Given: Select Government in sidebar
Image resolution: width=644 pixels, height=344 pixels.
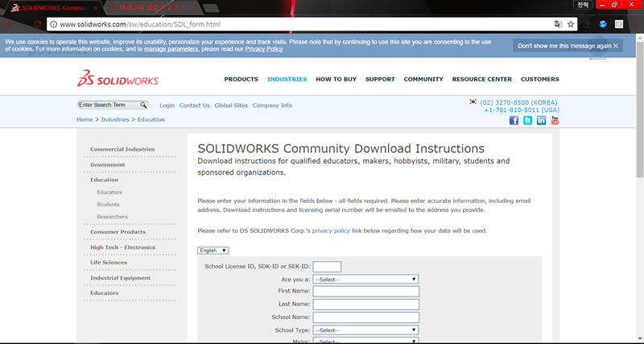Looking at the screenshot, I should click(108, 165).
